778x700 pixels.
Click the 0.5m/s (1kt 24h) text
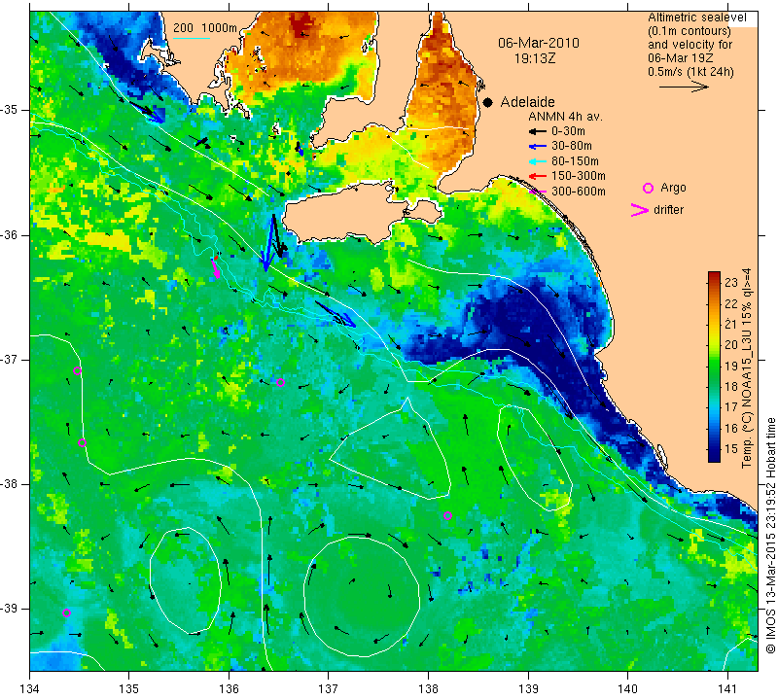[x=690, y=72]
